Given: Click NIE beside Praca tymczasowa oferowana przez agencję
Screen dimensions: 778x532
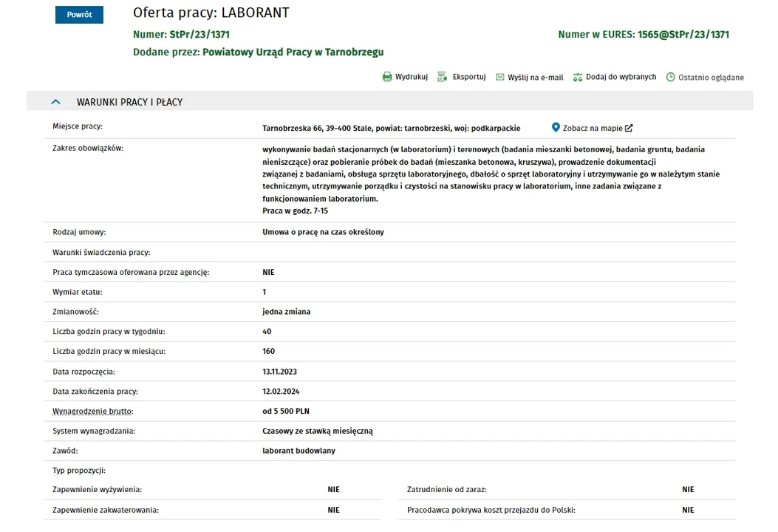Looking at the screenshot, I should pyautogui.click(x=268, y=272).
